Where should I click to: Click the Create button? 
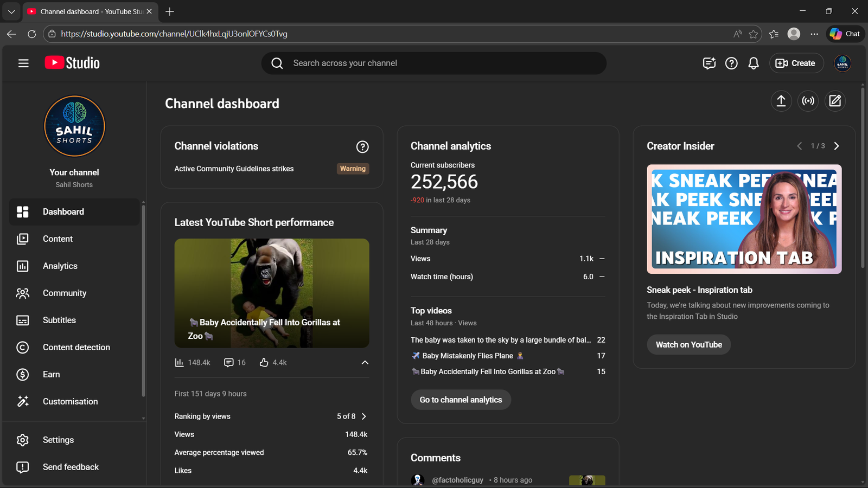coord(796,63)
